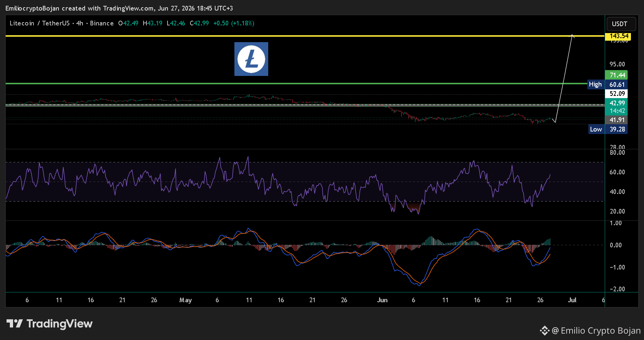Screen dimensions: 644x340
Task: Click the current price label 42.99 on the axis
Action: [616, 103]
